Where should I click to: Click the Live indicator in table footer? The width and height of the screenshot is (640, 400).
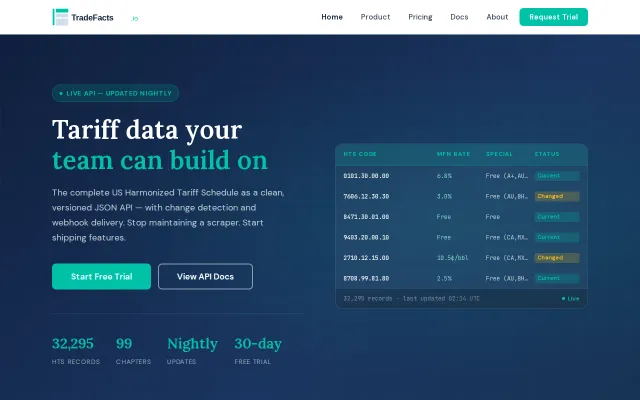click(570, 299)
